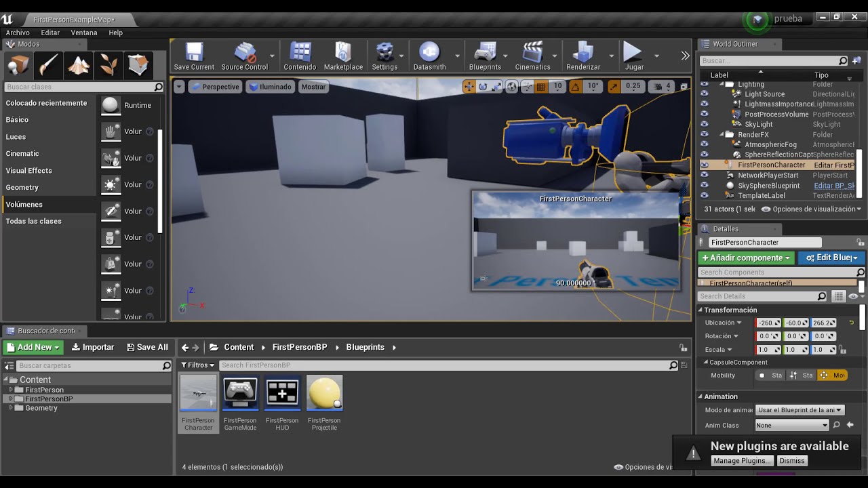Toggle visibility of TemplateLabel actor
Viewport: 868px width, 488px height.
(704, 195)
